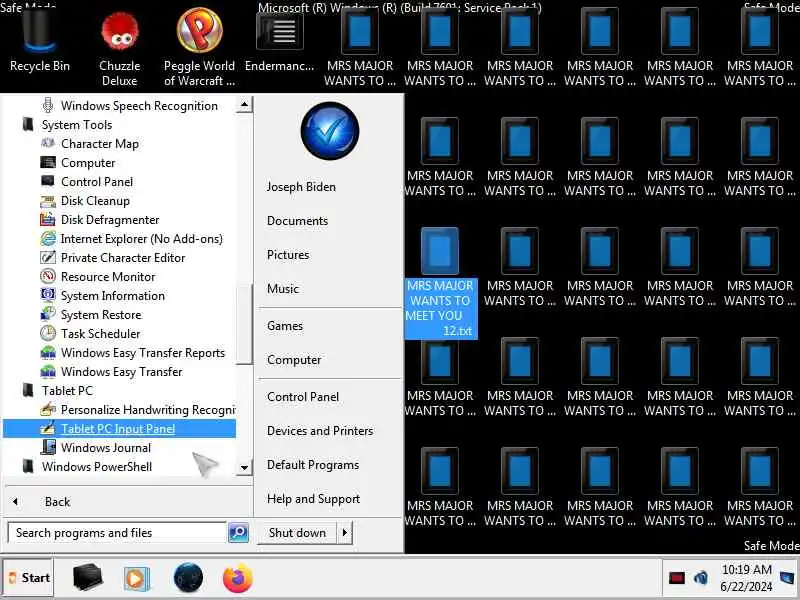Click the System Restore icon

[x=48, y=314]
